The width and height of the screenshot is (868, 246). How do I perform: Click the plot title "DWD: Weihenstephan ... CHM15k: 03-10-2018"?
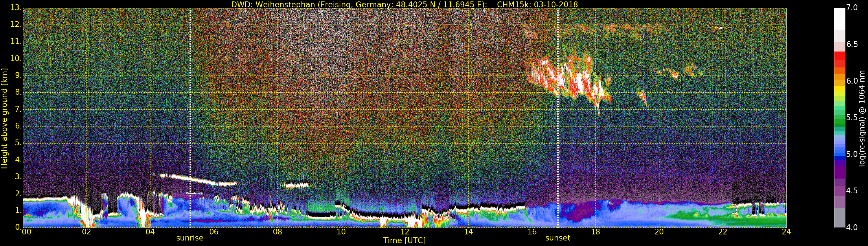404,4
